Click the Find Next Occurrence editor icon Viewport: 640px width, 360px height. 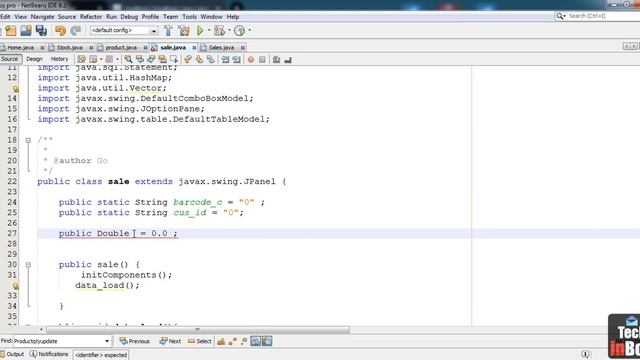pos(151,60)
